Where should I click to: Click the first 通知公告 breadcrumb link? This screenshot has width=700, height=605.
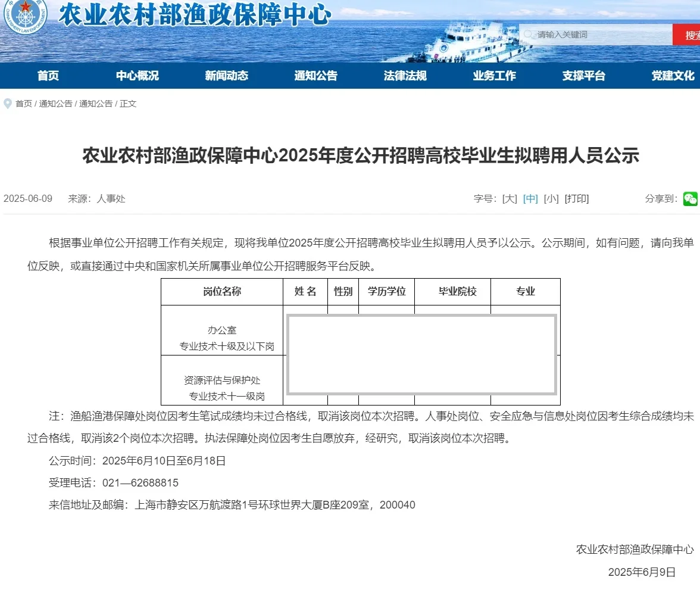click(x=55, y=104)
